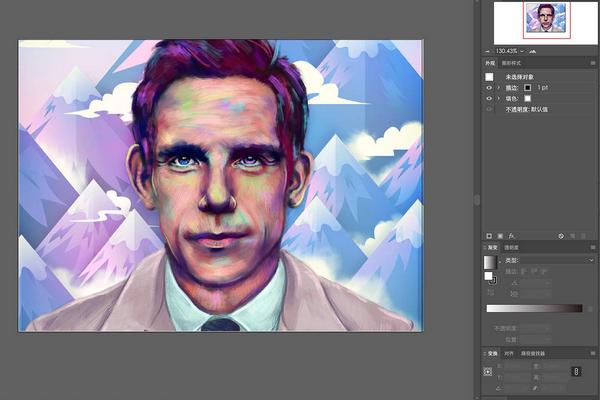
Task: Click the Delete Selected Item trash icon
Action: [x=584, y=236]
